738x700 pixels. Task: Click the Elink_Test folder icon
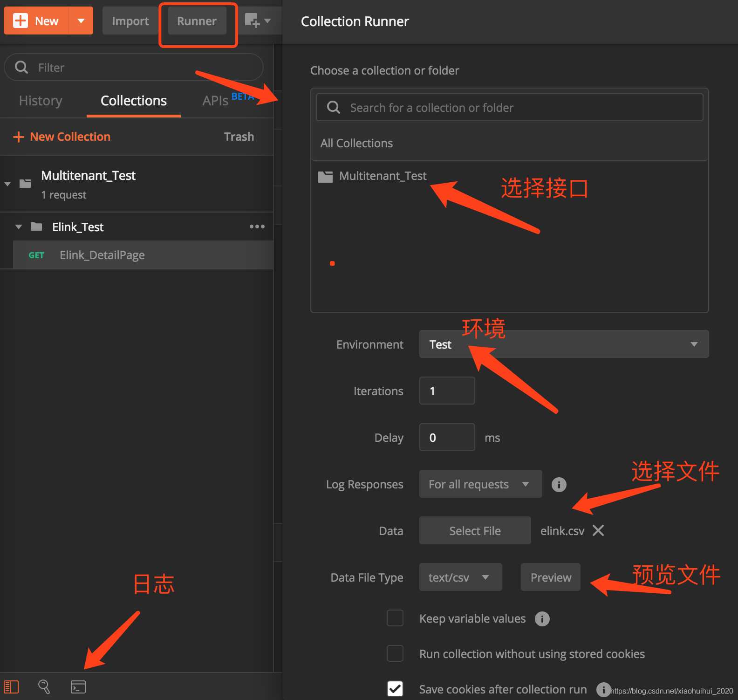tap(36, 227)
